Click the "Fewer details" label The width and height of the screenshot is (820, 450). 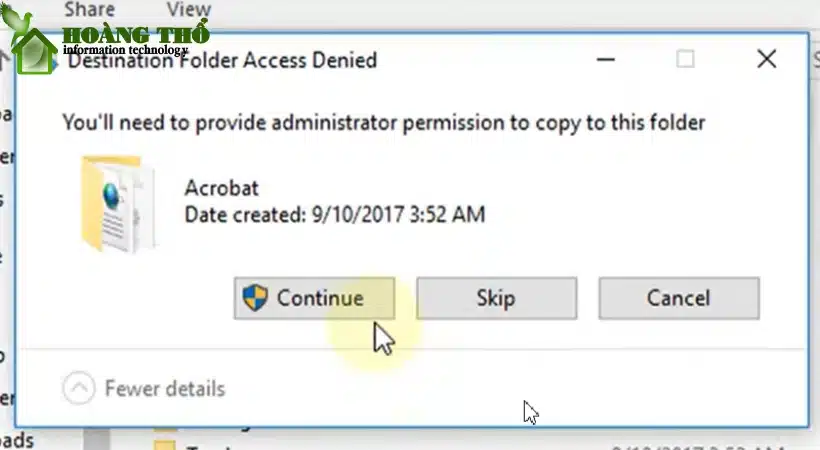(x=165, y=389)
